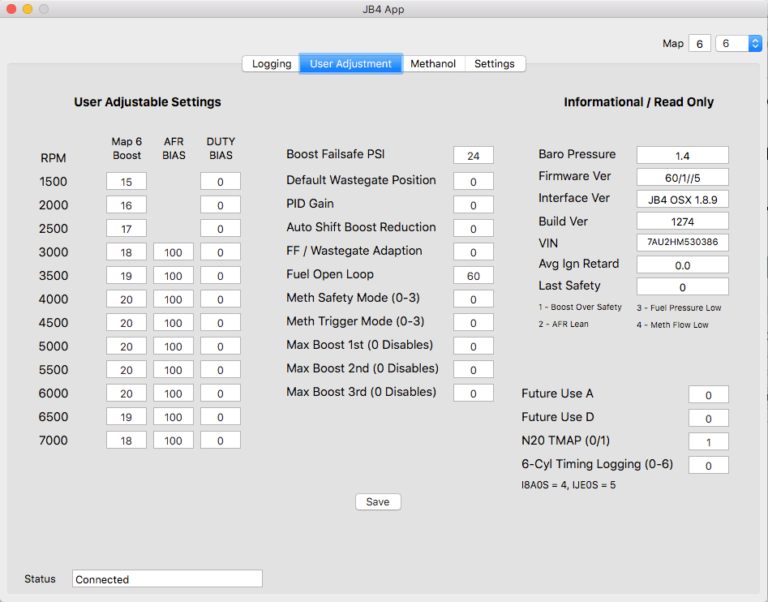Click the Save button
This screenshot has height=602, width=768.
pyautogui.click(x=378, y=502)
